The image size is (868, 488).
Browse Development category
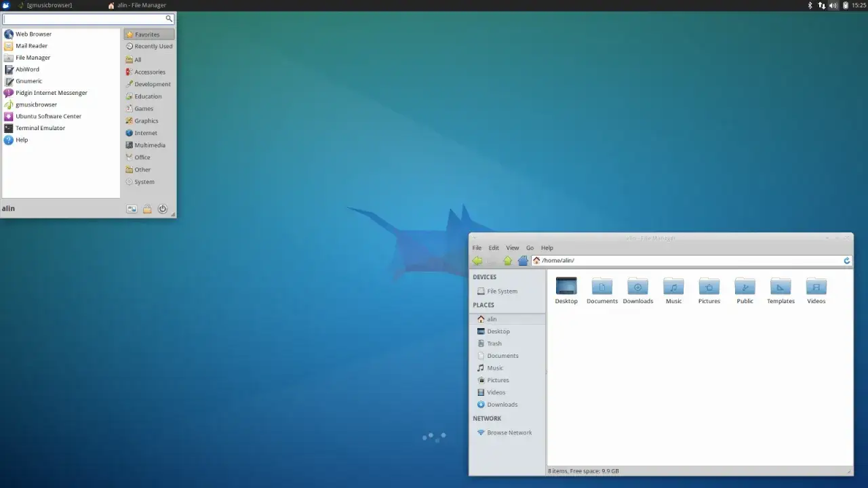pos(149,84)
